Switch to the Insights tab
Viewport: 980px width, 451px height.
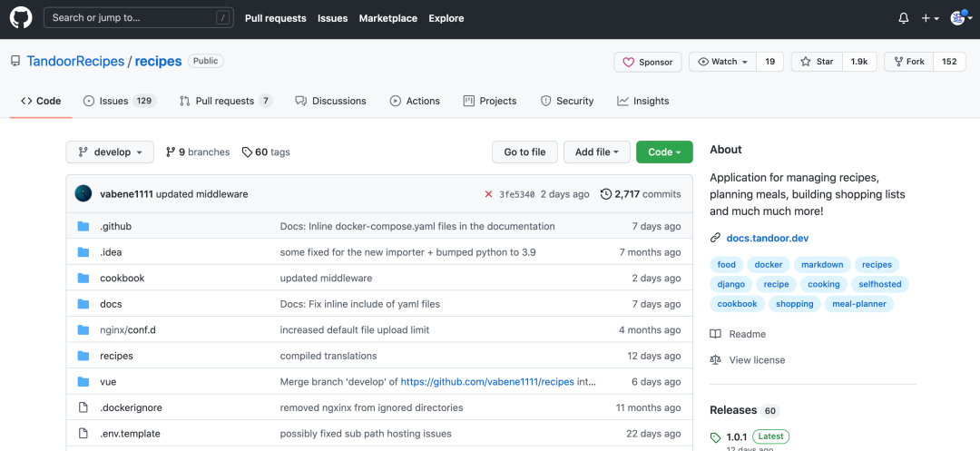[642, 101]
